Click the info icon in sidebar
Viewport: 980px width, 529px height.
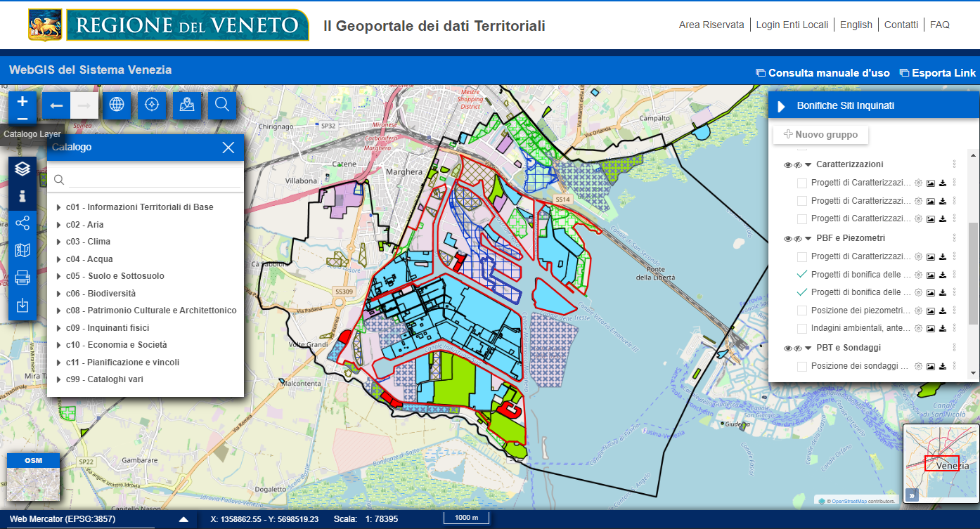point(22,196)
